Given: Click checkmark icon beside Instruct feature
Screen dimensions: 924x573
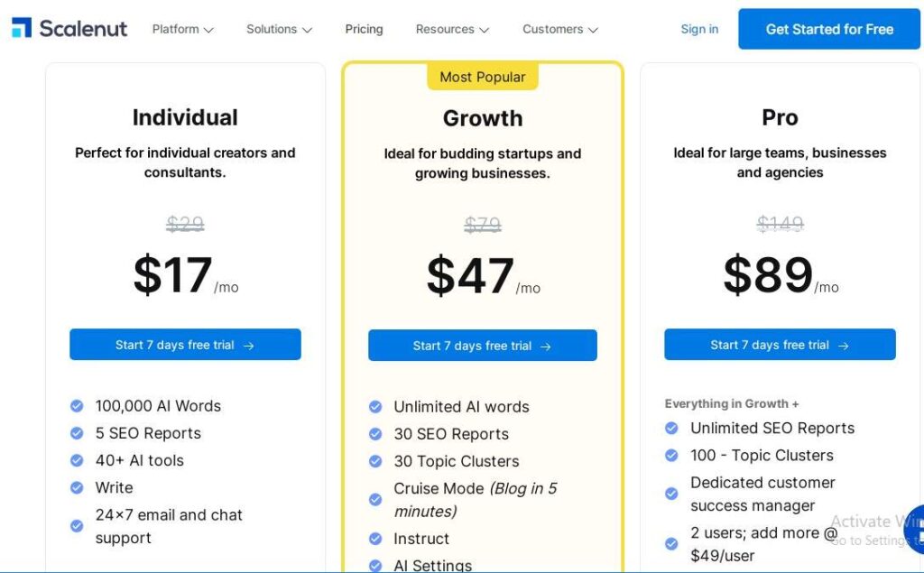Looking at the screenshot, I should pos(375,539).
